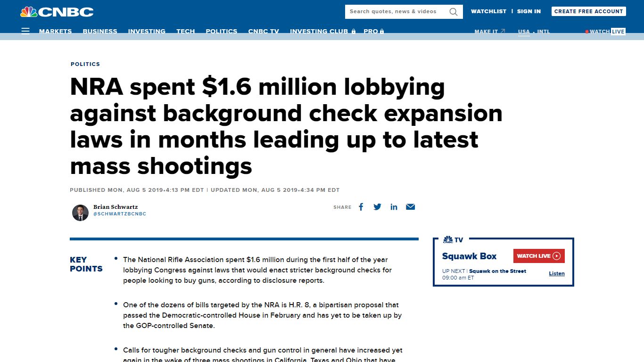Click the 09:00 am ET time text
This screenshot has height=362, width=644.
(x=458, y=278)
